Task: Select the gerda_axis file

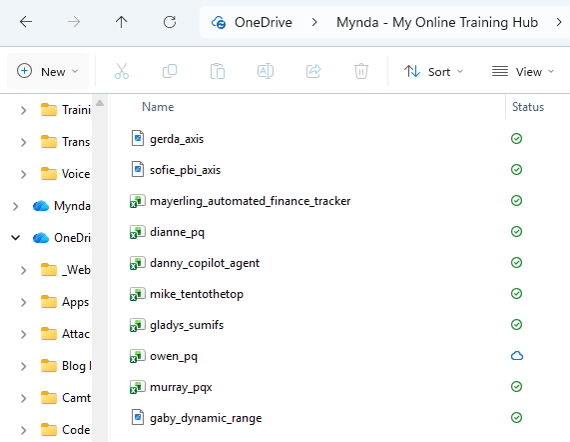Action: pyautogui.click(x=177, y=139)
